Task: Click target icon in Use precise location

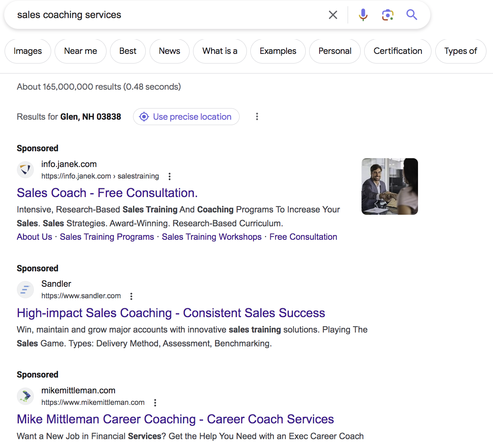Action: [144, 117]
